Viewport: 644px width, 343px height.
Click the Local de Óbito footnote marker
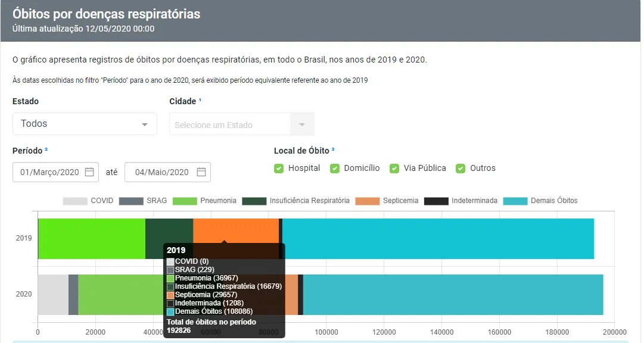(x=332, y=149)
